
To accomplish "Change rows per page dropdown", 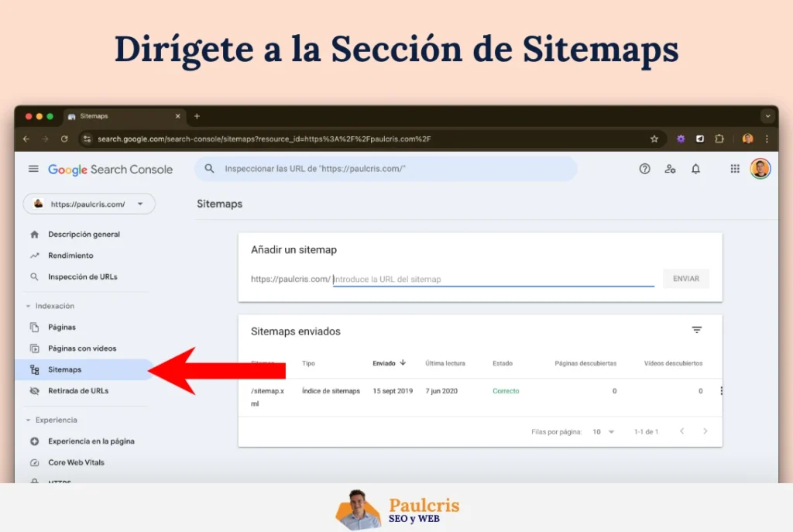I will pyautogui.click(x=603, y=431).
